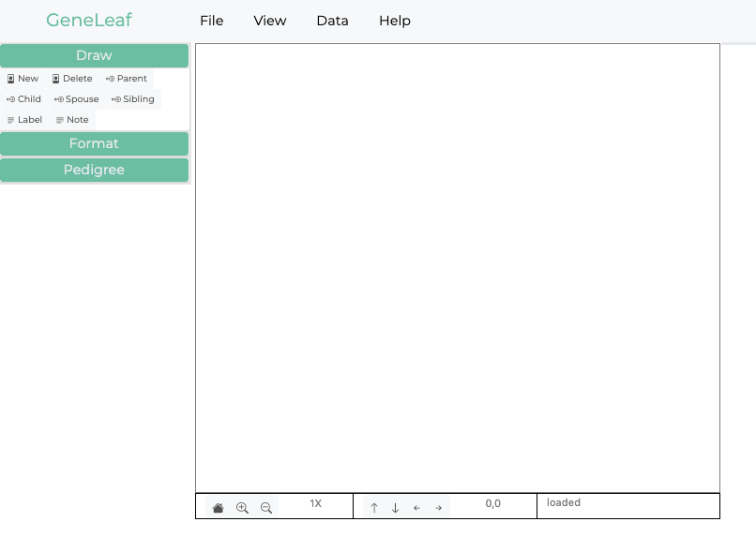Expand the Pedigree panel section
This screenshot has width=756, height=537.
pos(94,171)
